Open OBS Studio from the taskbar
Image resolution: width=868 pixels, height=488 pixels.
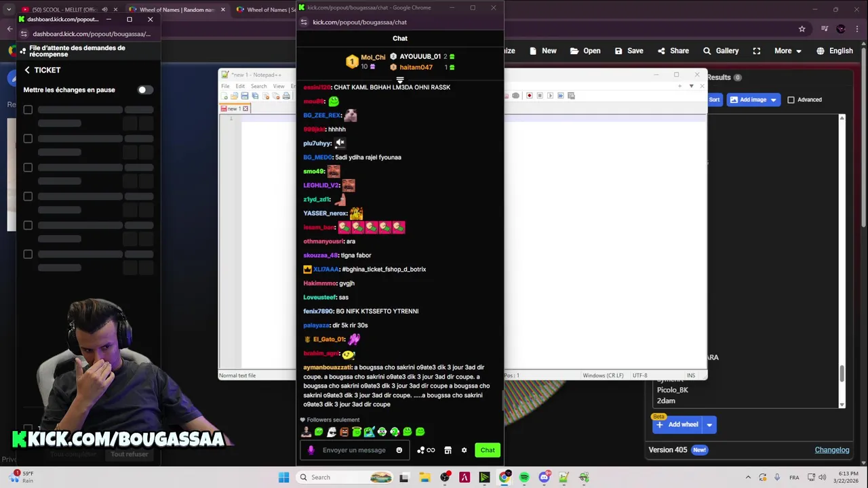point(445,477)
